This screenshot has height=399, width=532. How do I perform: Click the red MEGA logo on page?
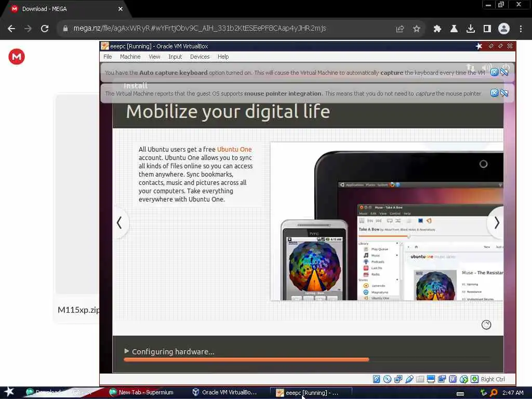pos(17,57)
